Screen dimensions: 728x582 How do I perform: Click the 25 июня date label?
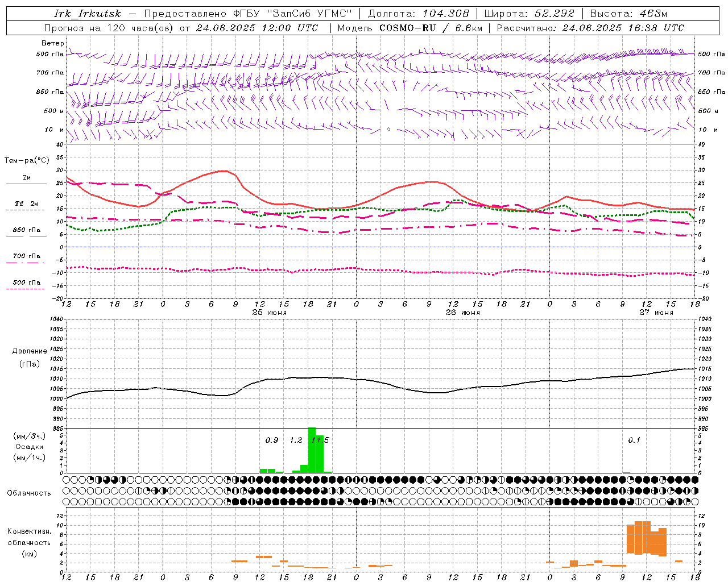pos(270,313)
